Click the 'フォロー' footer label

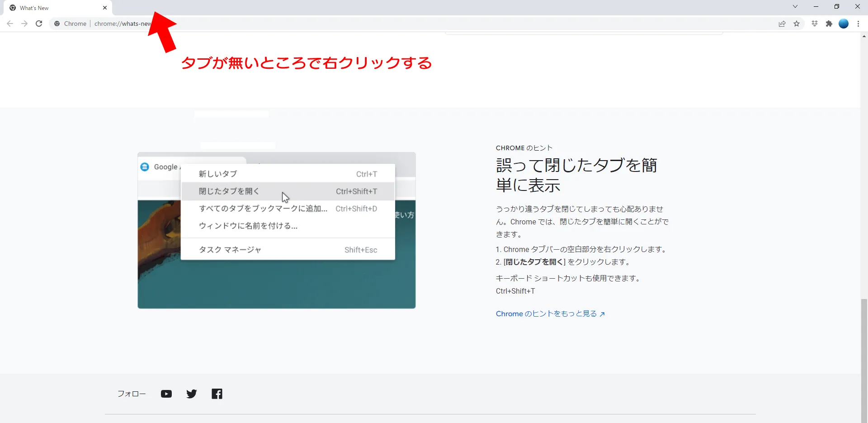[x=132, y=394]
